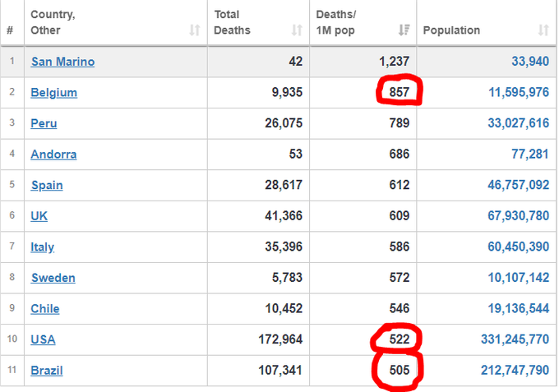Select Sweden deaths per million 572
Image resolution: width=559 pixels, height=392 pixels.
[400, 278]
